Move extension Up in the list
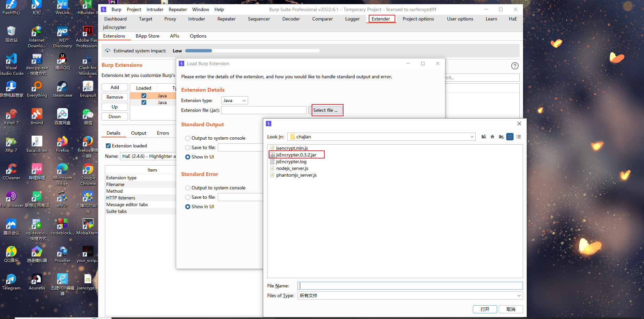The image size is (644, 319). coord(115,107)
